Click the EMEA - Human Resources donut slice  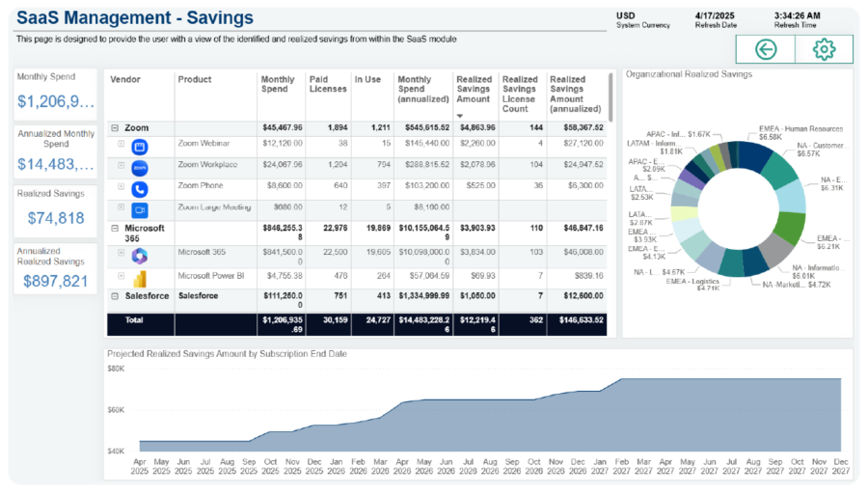pos(755,155)
